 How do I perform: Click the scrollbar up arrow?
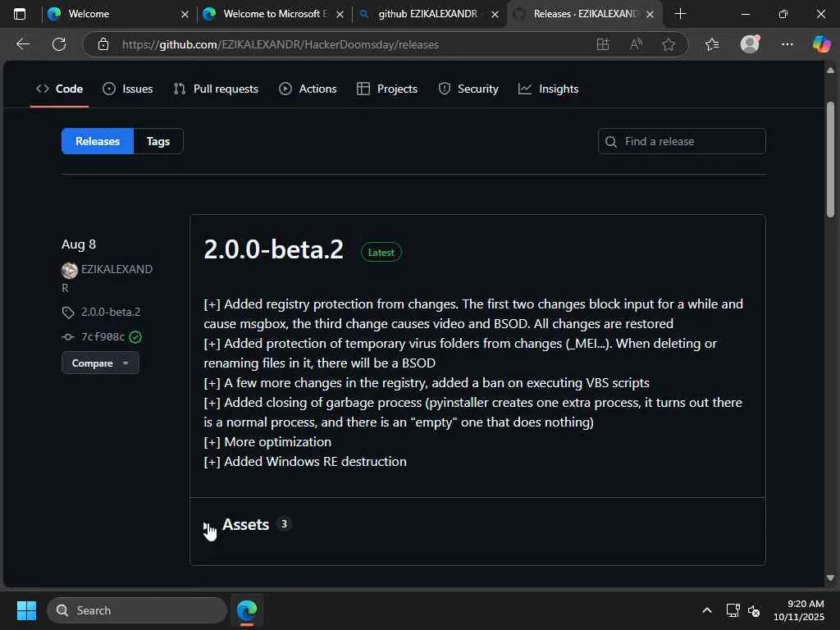tap(830, 71)
